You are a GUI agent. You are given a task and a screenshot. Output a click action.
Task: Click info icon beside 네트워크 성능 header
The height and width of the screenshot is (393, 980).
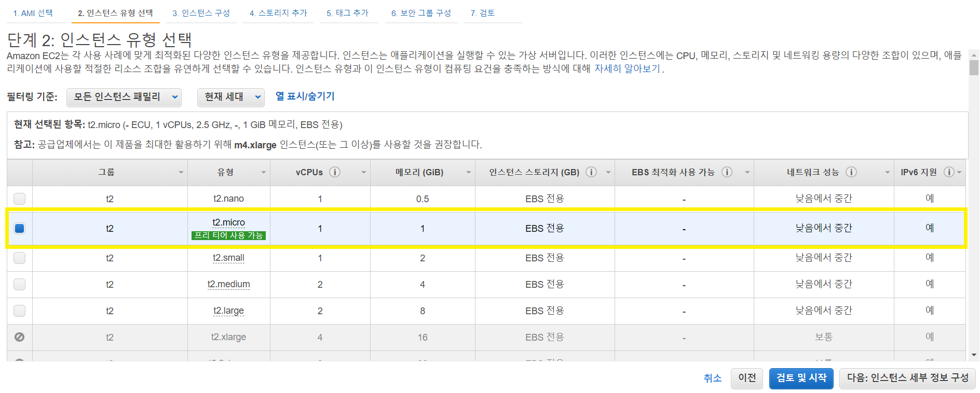tap(851, 172)
